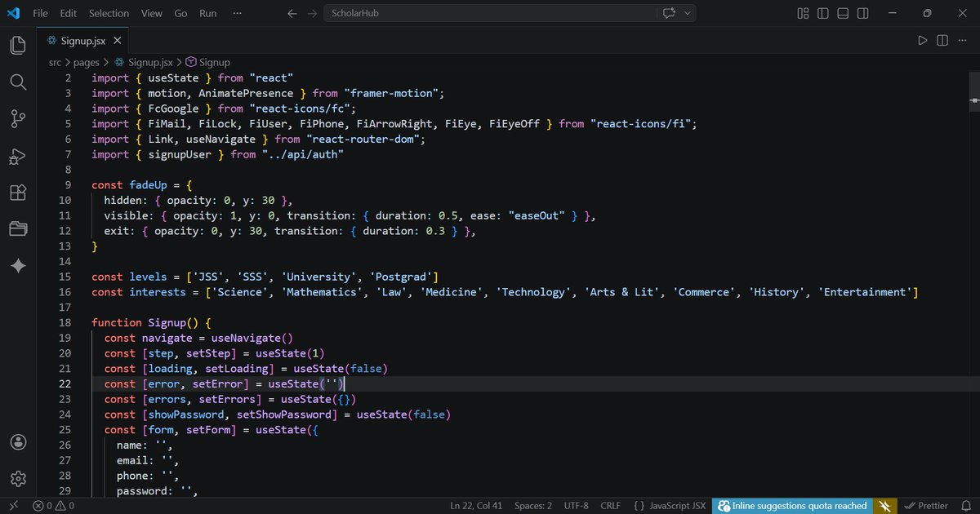This screenshot has height=514, width=980.
Task: Click Inline suggestions quota reached notice
Action: (x=792, y=506)
